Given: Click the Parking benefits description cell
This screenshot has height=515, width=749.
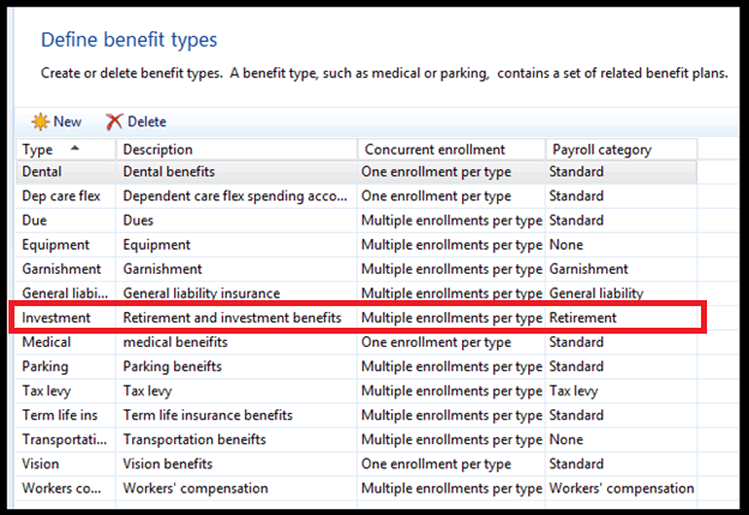Looking at the screenshot, I should [x=236, y=366].
